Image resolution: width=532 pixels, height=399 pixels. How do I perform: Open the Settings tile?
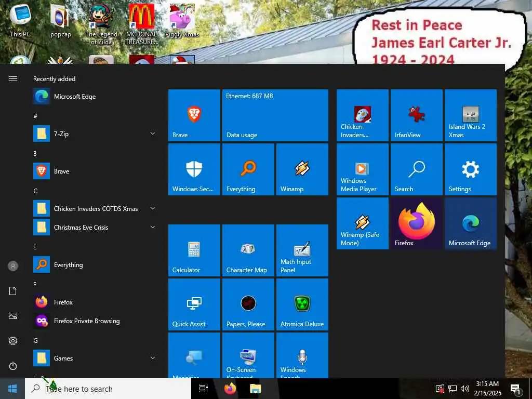point(471,169)
